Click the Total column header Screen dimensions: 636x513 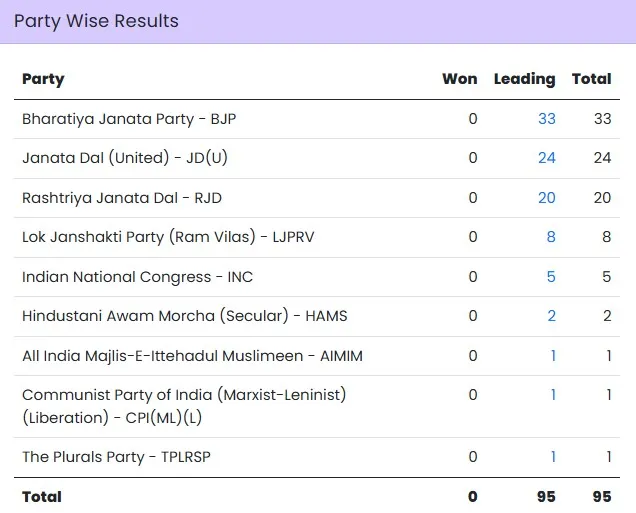591,79
